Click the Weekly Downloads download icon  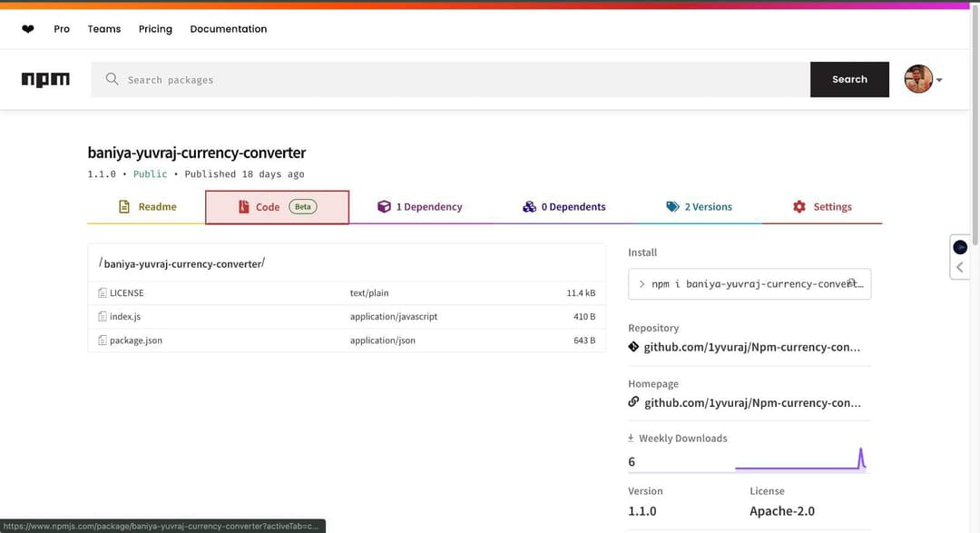[x=631, y=438]
